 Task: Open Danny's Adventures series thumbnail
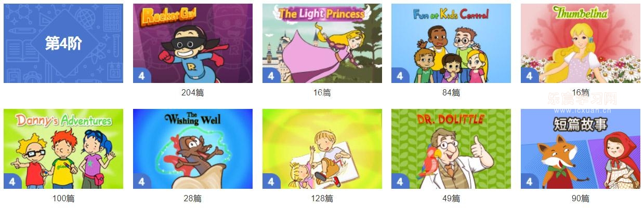pyautogui.click(x=63, y=149)
